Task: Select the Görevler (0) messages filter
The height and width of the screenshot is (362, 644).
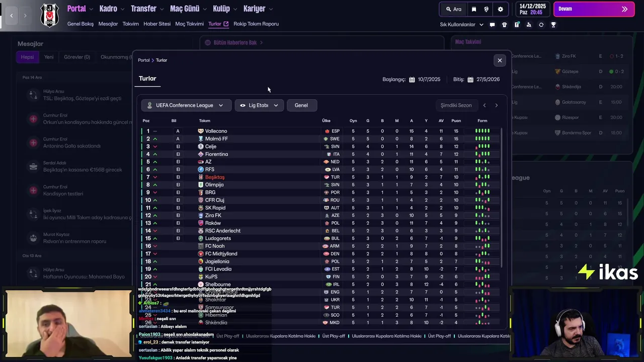Action: pos(77,57)
